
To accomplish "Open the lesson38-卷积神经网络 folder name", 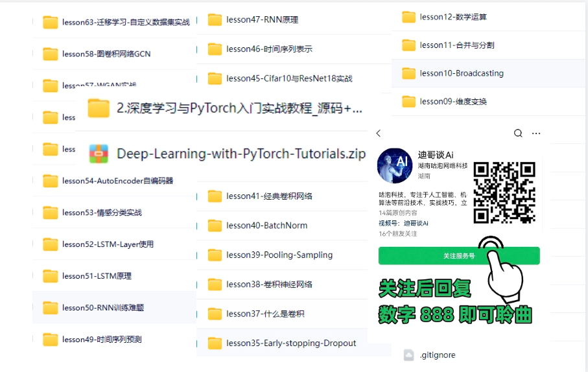I will click(x=269, y=285).
